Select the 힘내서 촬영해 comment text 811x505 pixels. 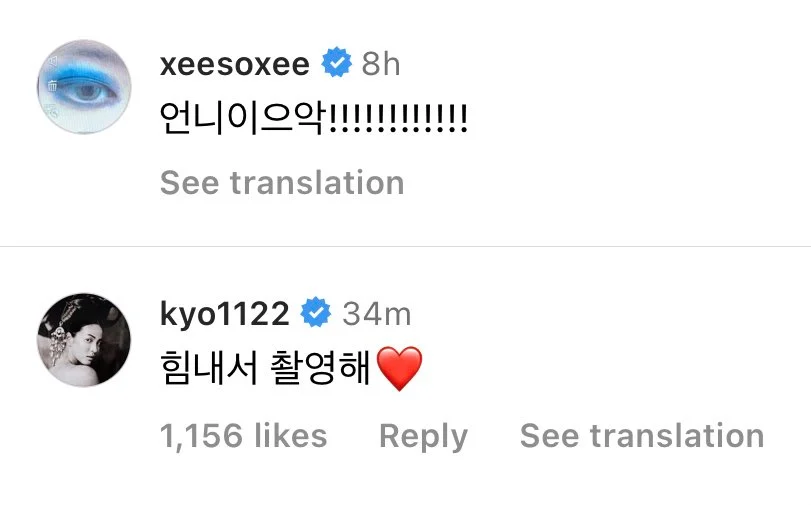pyautogui.click(x=265, y=367)
